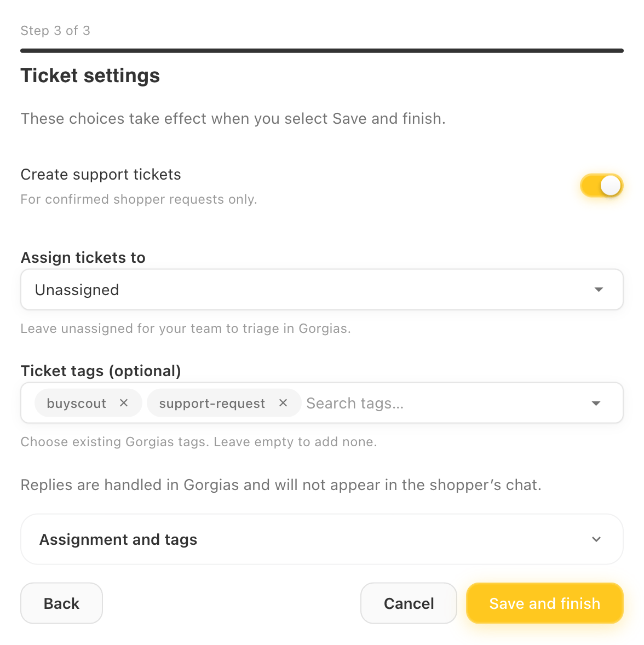Viewport: 644px width, 645px height.
Task: Click the step progress bar
Action: (322, 50)
